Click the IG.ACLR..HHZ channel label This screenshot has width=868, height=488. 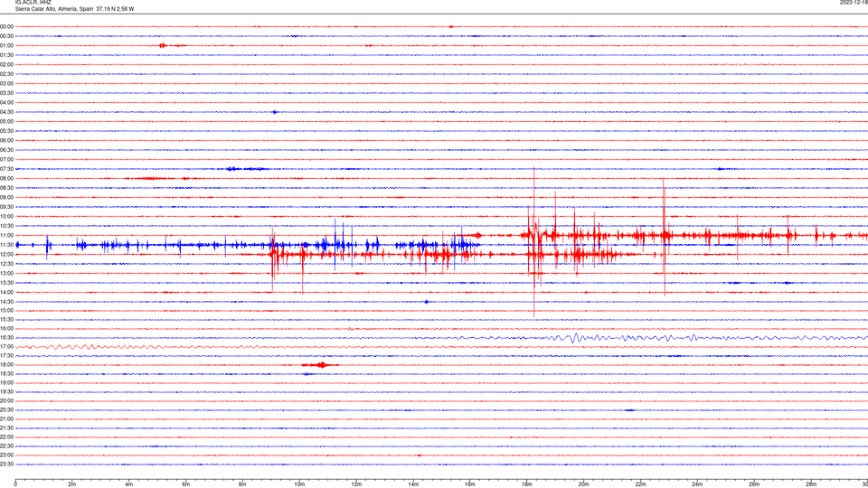33,2
